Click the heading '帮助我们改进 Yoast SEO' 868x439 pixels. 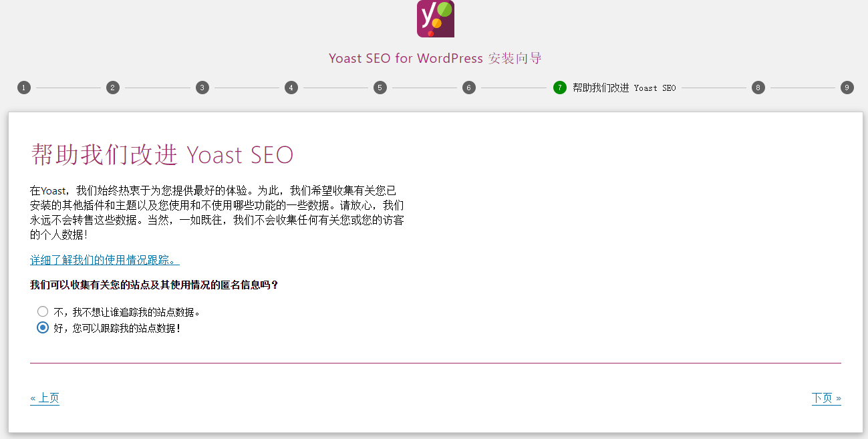[162, 154]
